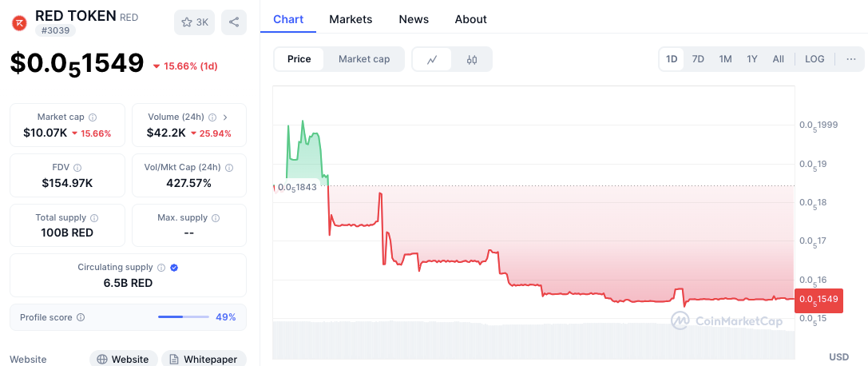Show Volume (24h) info icon

(x=212, y=117)
